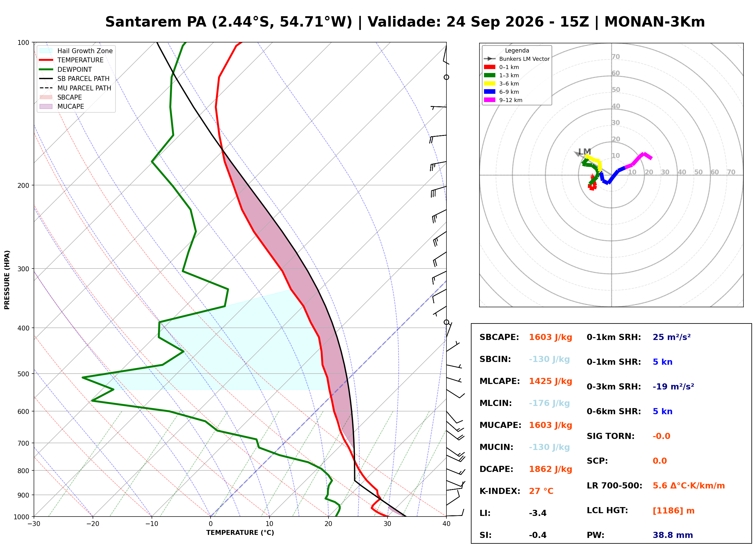
Task: Click the Hail Growth Zone legend swatch
Action: [46, 51]
